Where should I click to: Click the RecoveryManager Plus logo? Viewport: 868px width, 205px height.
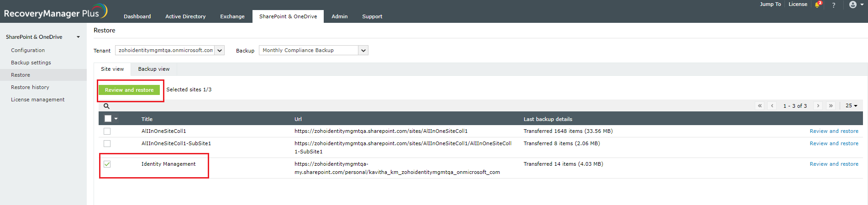(55, 11)
